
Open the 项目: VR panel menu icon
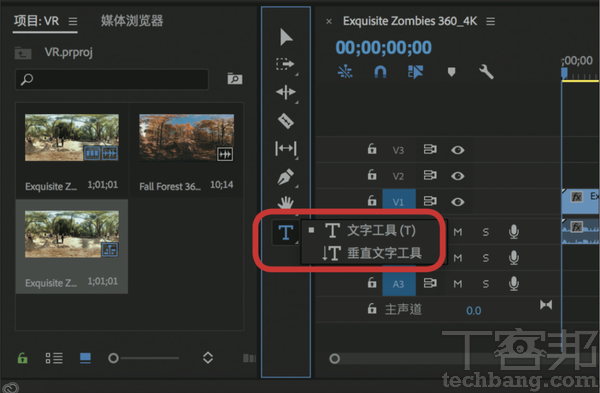73,21
